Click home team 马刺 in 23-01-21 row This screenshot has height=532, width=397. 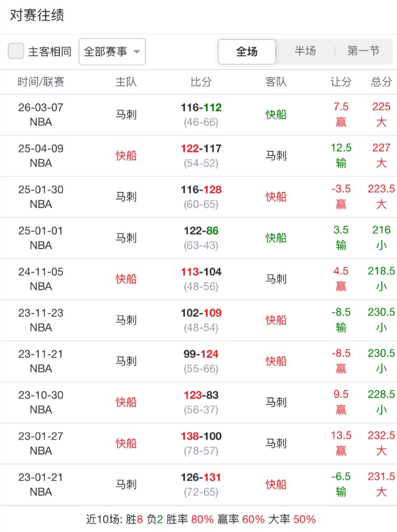(126, 484)
